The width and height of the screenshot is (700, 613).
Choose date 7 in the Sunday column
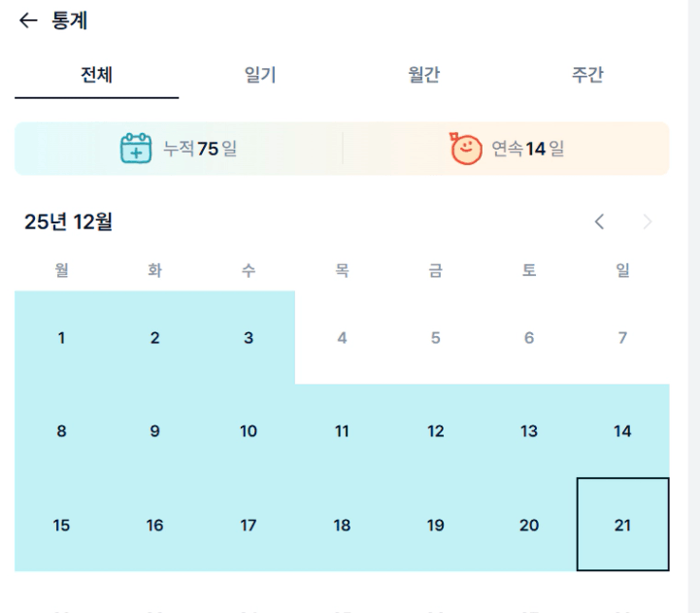(622, 338)
